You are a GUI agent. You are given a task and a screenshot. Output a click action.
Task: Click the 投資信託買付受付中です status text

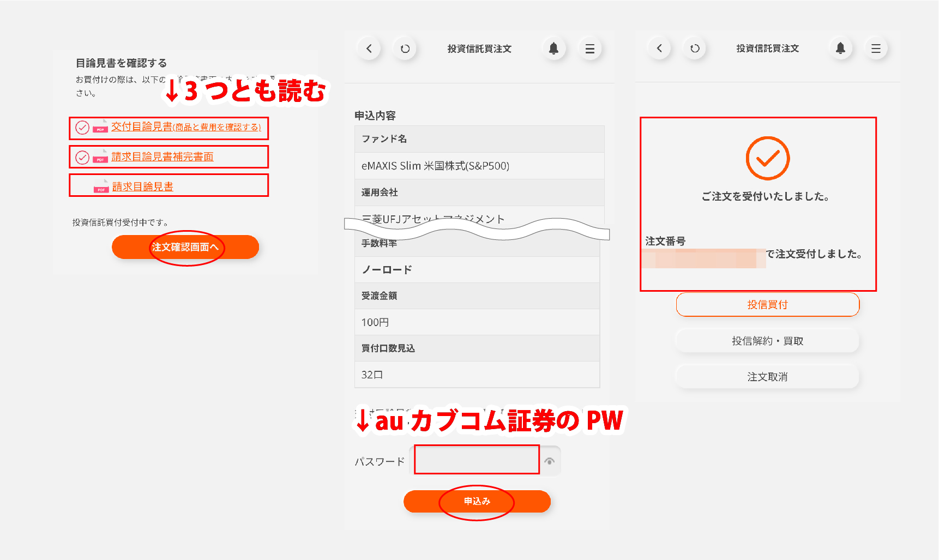(122, 222)
